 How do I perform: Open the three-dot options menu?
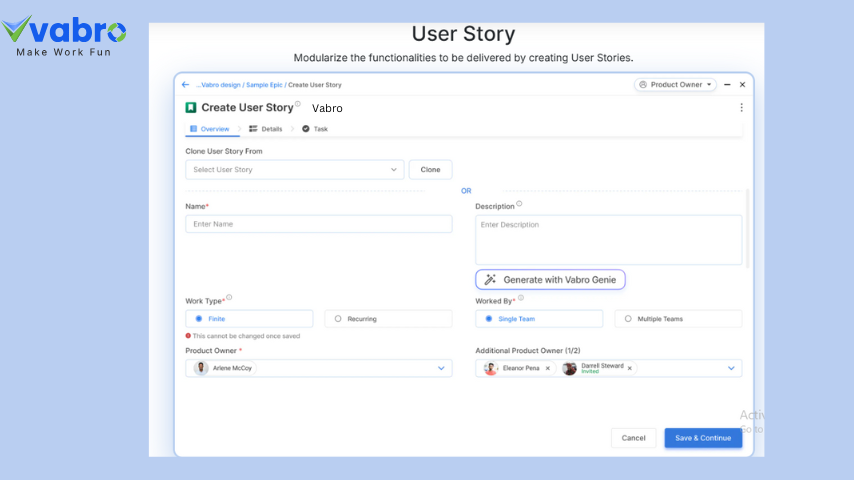pos(741,108)
